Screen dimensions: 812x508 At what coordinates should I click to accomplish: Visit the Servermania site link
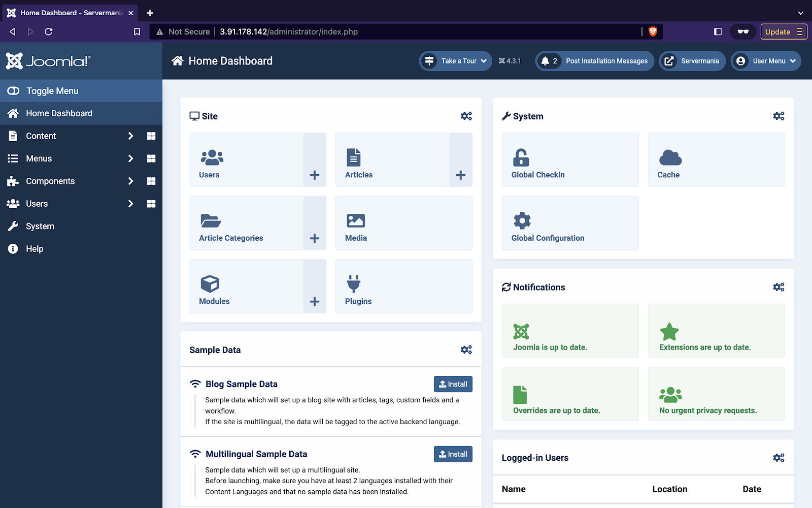[692, 61]
